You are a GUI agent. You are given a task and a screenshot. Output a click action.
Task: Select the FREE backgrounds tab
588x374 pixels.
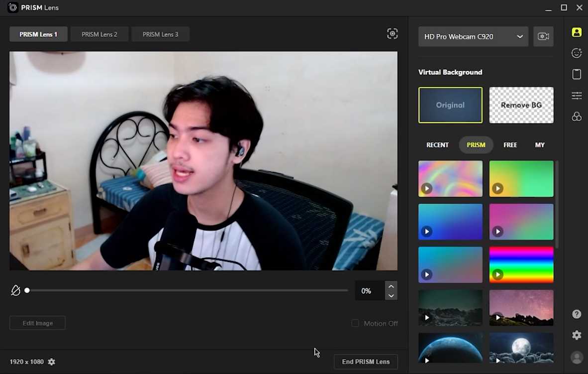(510, 145)
